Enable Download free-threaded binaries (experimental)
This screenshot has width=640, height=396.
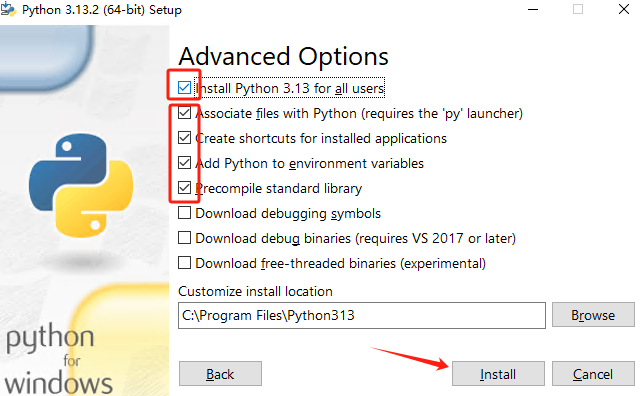tap(184, 263)
